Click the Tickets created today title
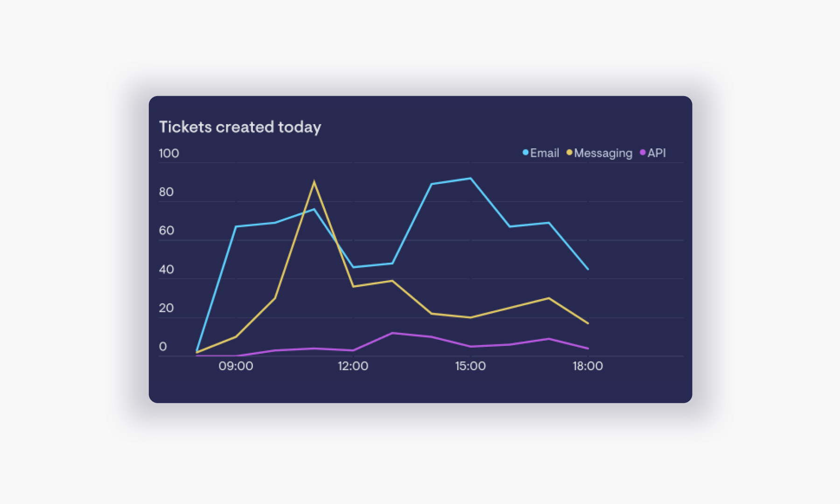Screen dimensions: 840x504 240,126
